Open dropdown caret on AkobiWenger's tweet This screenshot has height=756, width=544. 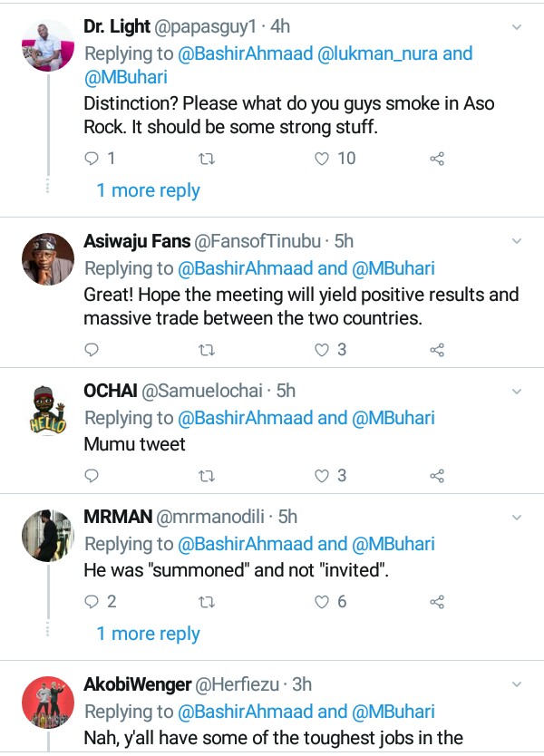click(x=517, y=685)
